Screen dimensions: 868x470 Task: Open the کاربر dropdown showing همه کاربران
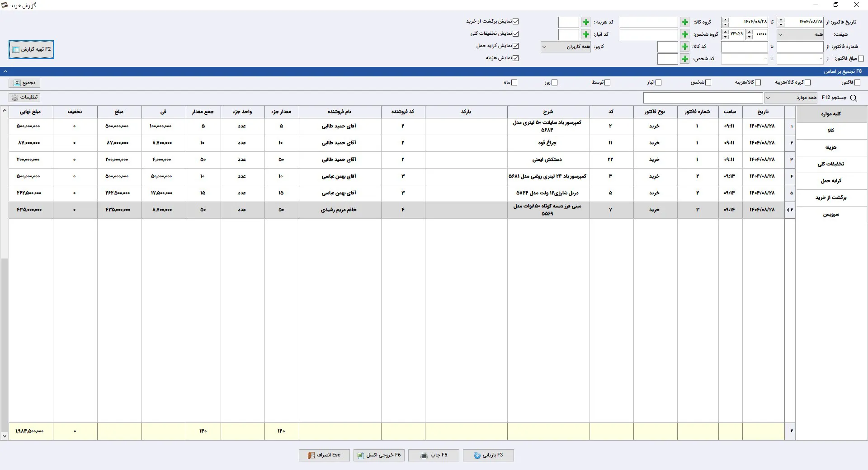point(566,47)
